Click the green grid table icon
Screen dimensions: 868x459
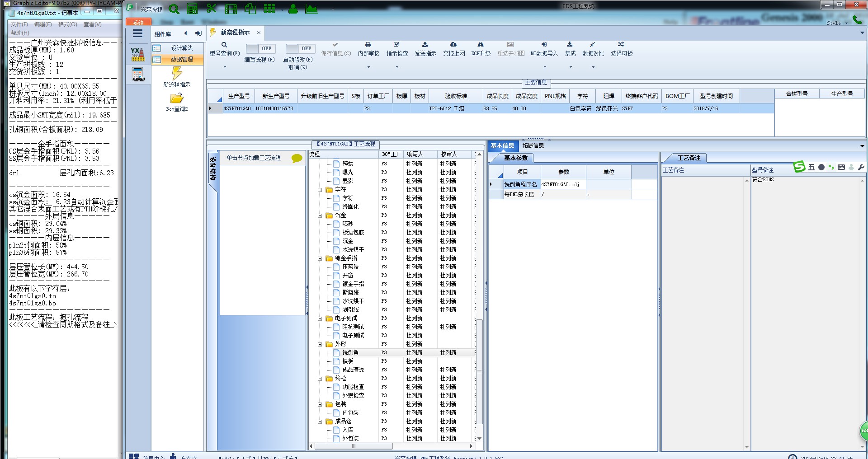269,9
